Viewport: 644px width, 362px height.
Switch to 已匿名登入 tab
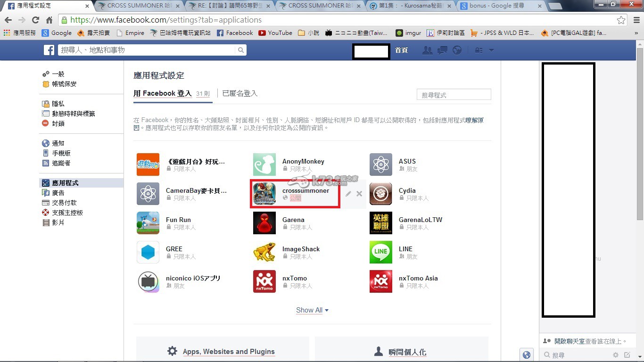coord(240,93)
